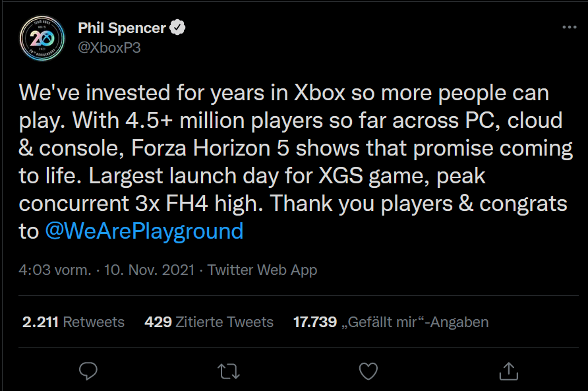
Task: Open the Phil Spencer display name link
Action: pyautogui.click(x=122, y=28)
